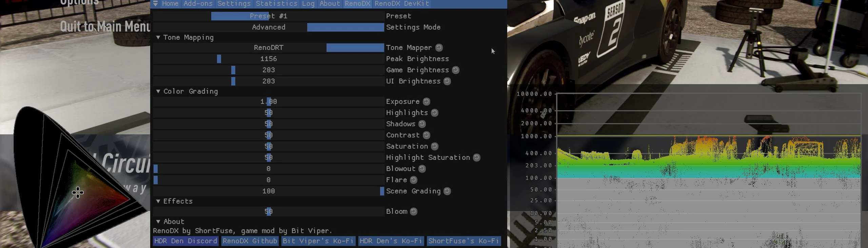Open the About tab
This screenshot has width=868, height=248.
[x=330, y=4]
